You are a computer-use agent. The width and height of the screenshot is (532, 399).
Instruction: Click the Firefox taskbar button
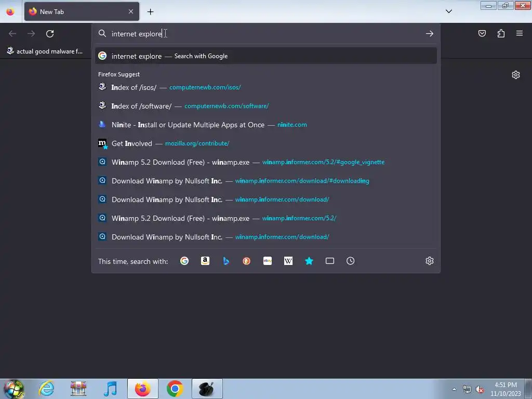coord(143,389)
